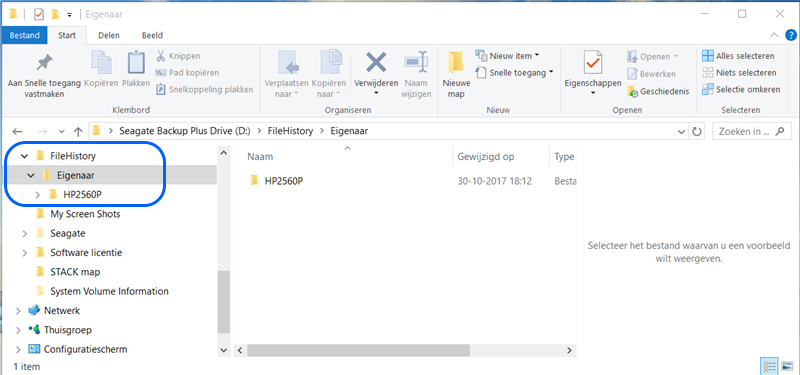Collapse the FileHistory tree node
The width and height of the screenshot is (800, 375).
[x=24, y=156]
